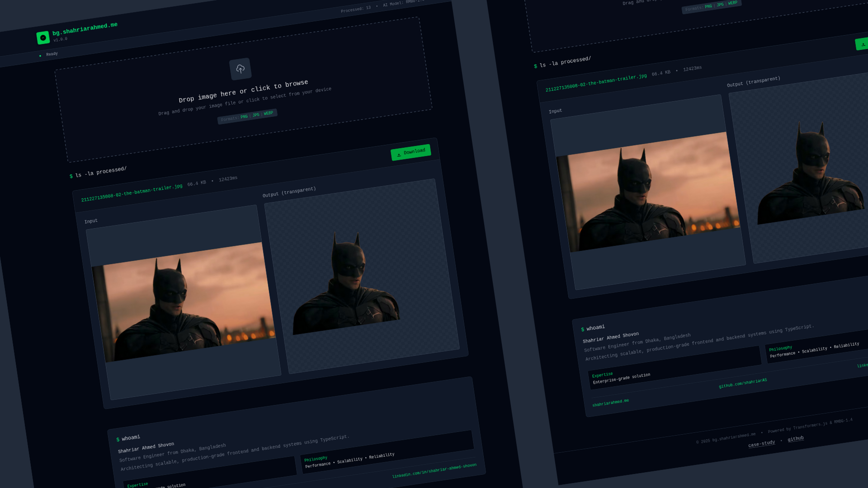Viewport: 868px width, 488px height.
Task: Open the github.com/shahriarAS link
Action: [743, 383]
